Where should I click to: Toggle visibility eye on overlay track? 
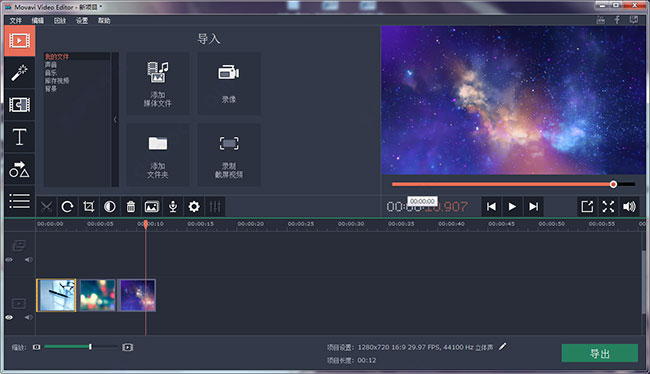coord(9,260)
